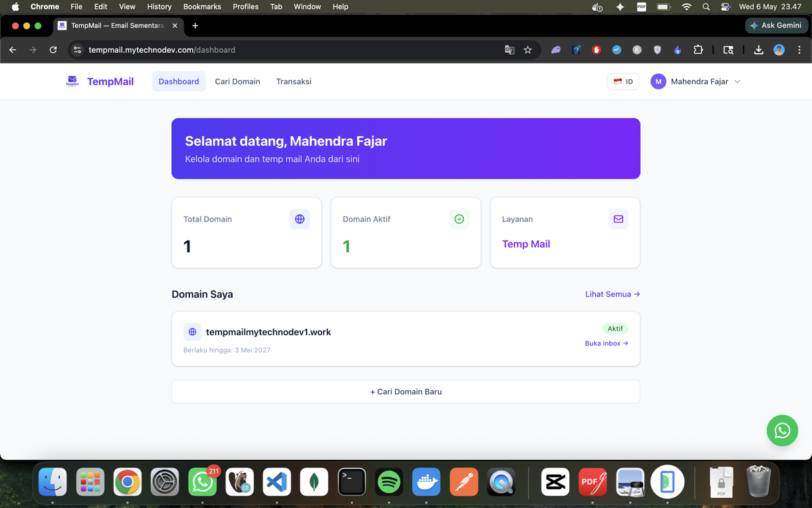812x508 pixels.
Task: Open Spotify from the dock
Action: click(389, 482)
